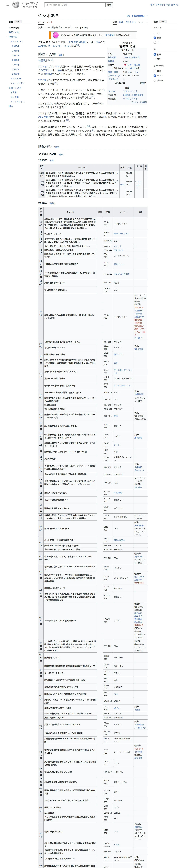Open the 1個の言語版 language dropdown
The width and height of the screenshot is (186, 868).
[137, 16]
